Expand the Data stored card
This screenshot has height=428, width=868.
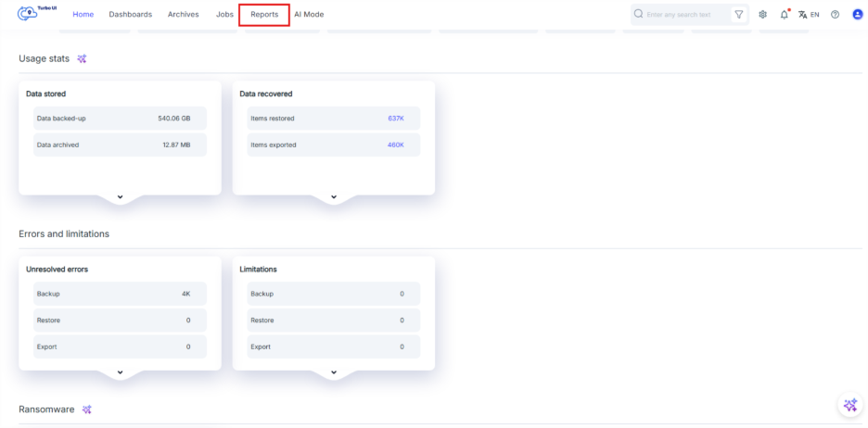coord(120,196)
